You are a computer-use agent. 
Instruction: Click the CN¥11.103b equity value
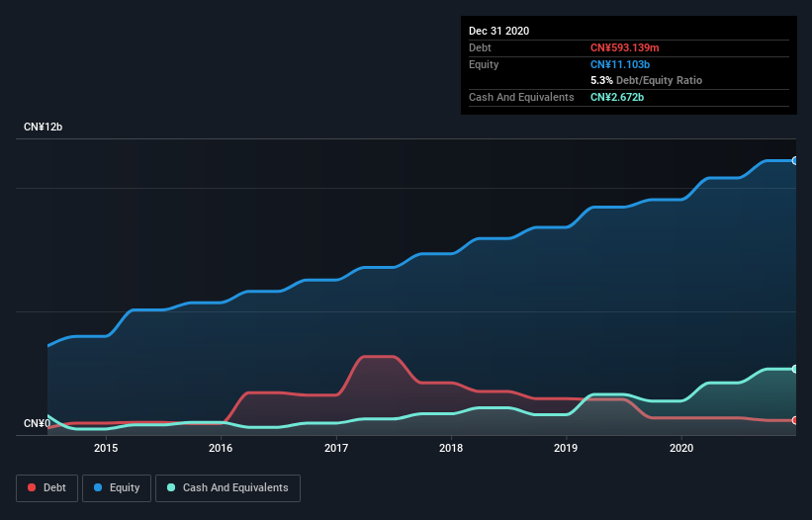[x=620, y=64]
